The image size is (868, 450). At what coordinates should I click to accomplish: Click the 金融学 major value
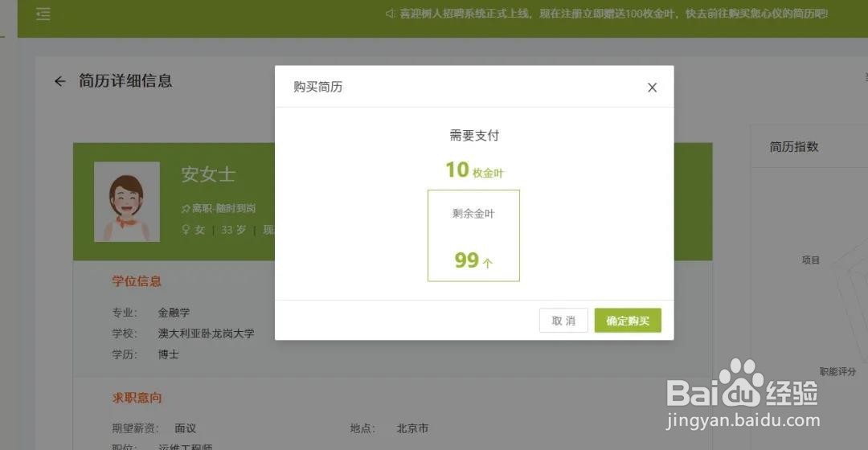pyautogui.click(x=174, y=313)
